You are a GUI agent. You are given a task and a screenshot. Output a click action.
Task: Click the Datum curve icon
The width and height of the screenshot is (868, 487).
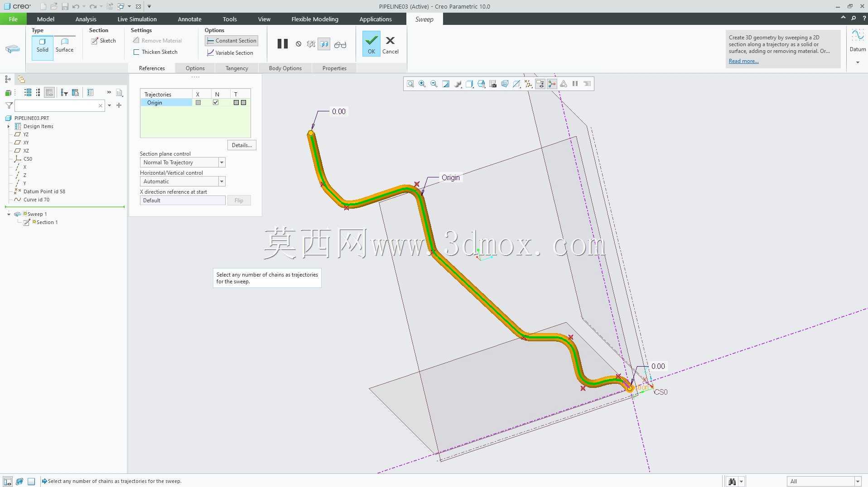coord(858,36)
